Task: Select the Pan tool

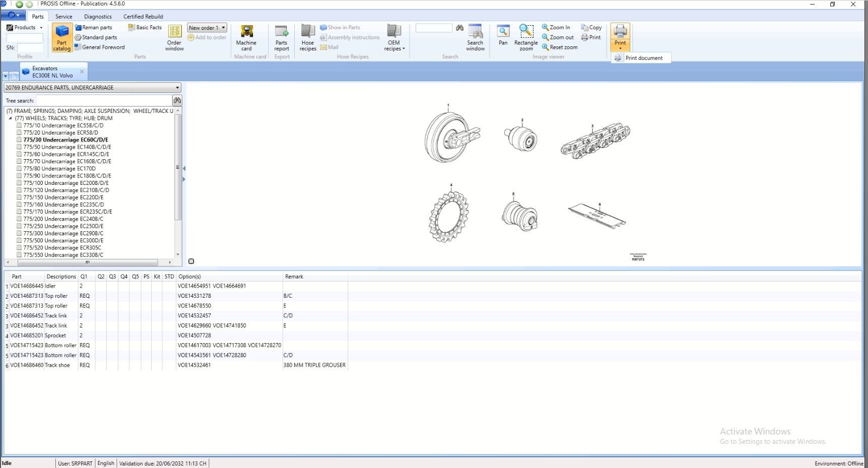Action: click(x=503, y=35)
